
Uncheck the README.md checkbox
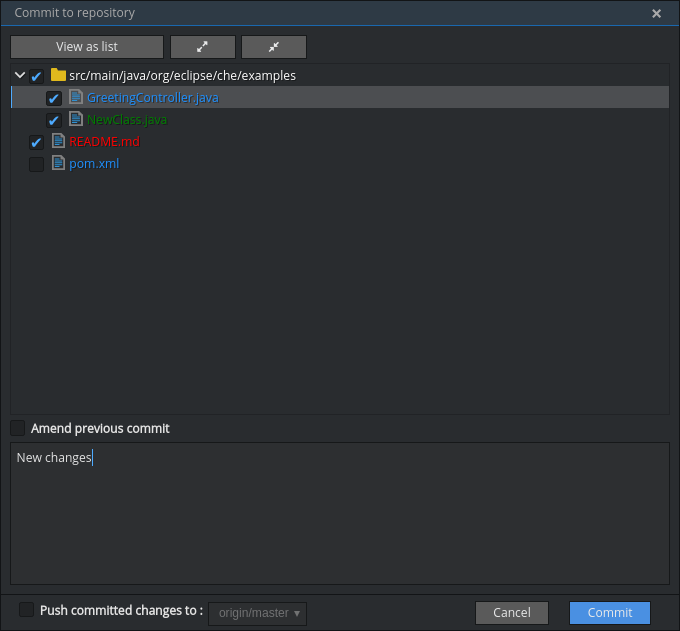click(36, 142)
